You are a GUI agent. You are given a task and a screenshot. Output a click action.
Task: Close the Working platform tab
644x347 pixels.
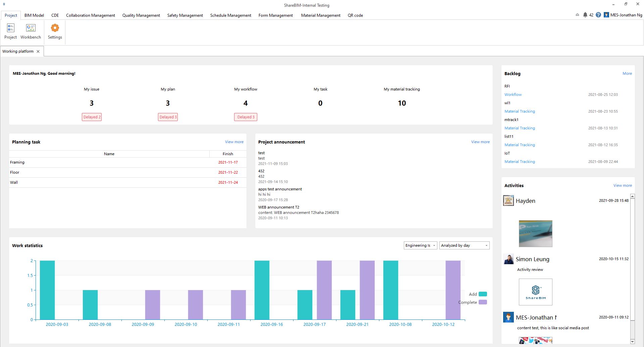[38, 51]
